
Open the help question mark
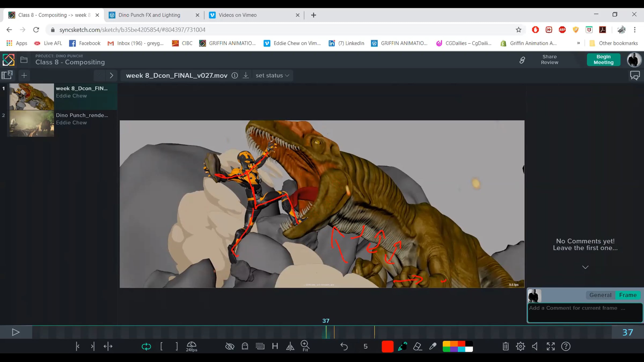pyautogui.click(x=566, y=346)
